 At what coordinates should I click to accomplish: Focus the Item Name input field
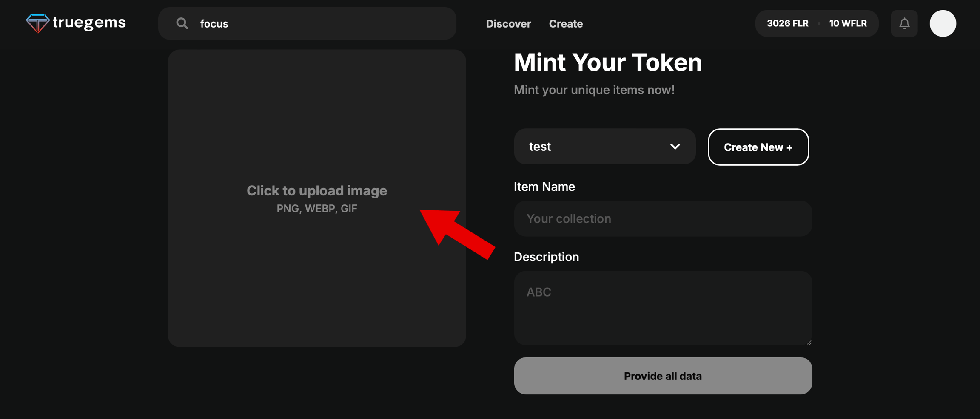pyautogui.click(x=663, y=218)
